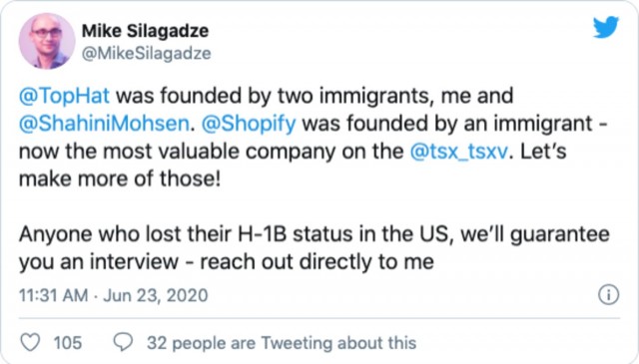Click the tweet info circle icon
The image size is (639, 364).
tap(608, 294)
